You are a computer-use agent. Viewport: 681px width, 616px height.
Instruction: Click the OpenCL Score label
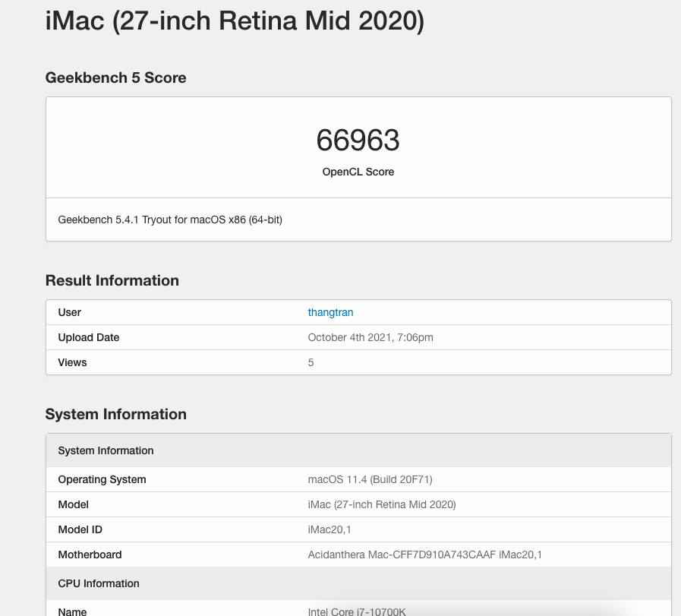click(x=358, y=172)
